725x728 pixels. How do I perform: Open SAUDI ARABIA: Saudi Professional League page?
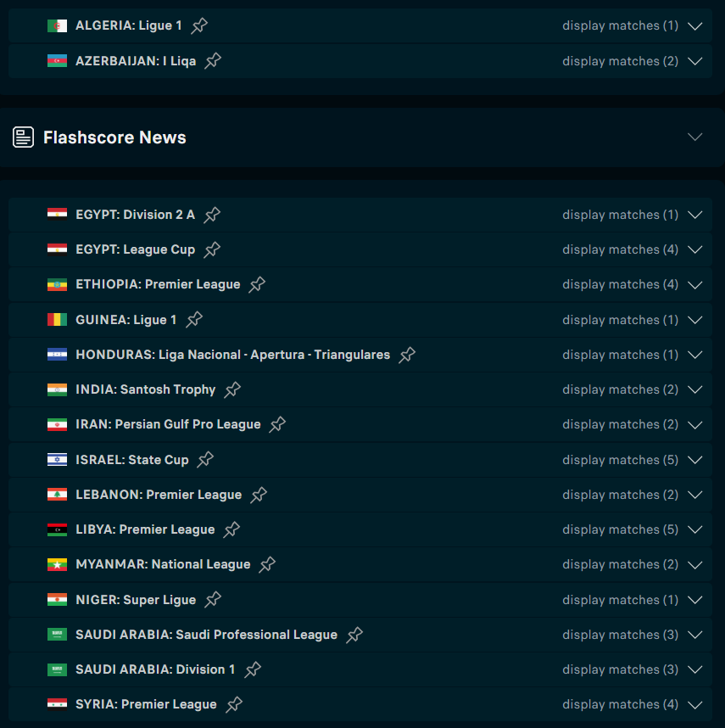[x=206, y=635]
